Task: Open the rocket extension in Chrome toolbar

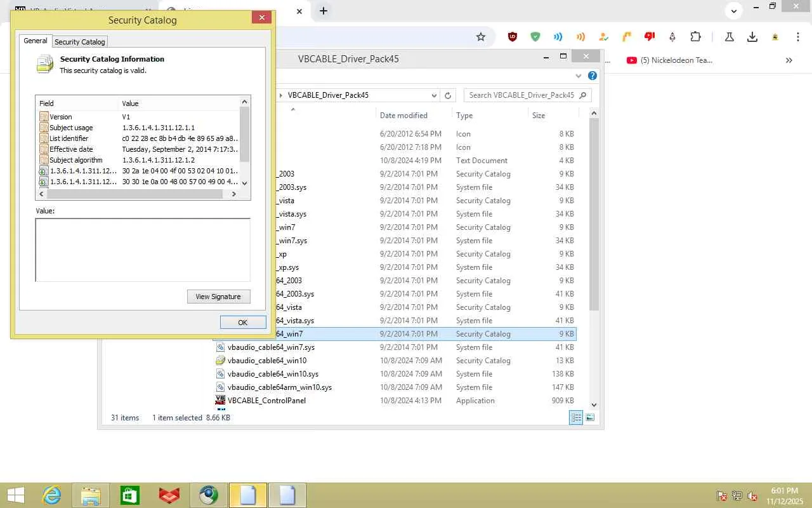Action: click(672, 37)
